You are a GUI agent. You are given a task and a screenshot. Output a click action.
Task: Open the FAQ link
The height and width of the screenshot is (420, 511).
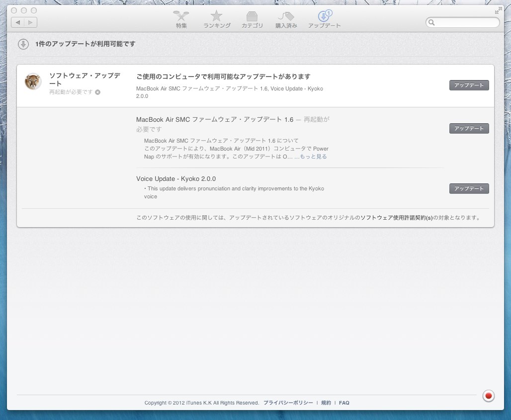tap(344, 403)
